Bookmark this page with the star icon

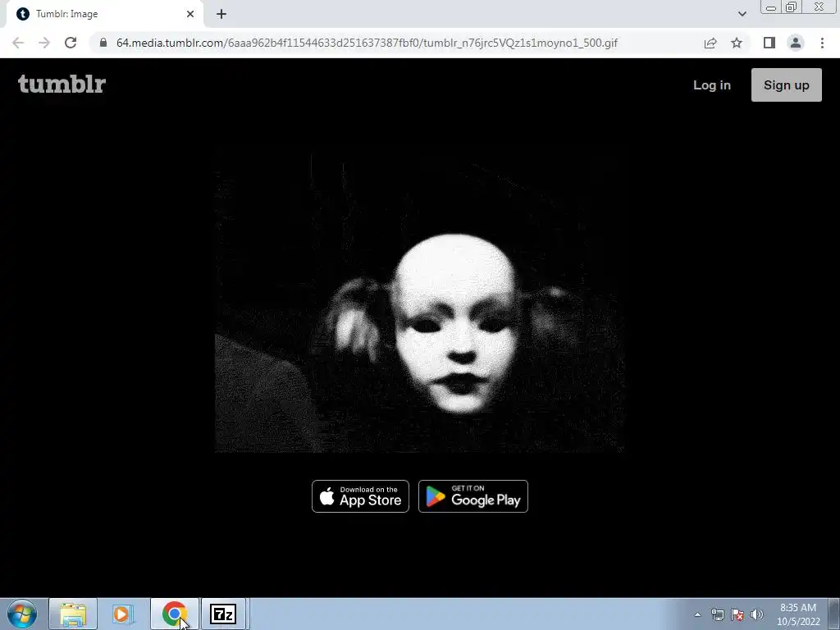click(x=737, y=43)
